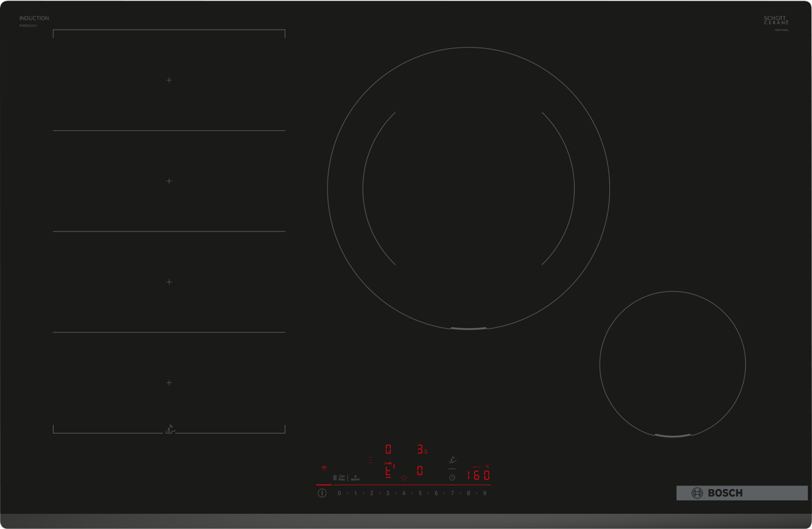Screen dimensions: 812x529
Task: Choose power level 3 on the scale
Action: (x=387, y=493)
